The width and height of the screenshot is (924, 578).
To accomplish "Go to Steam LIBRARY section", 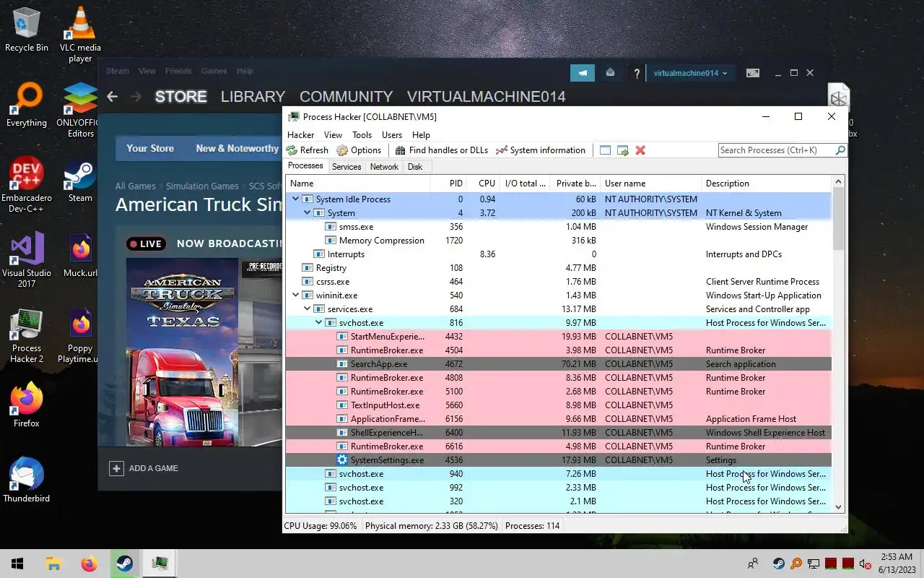I will click(253, 97).
